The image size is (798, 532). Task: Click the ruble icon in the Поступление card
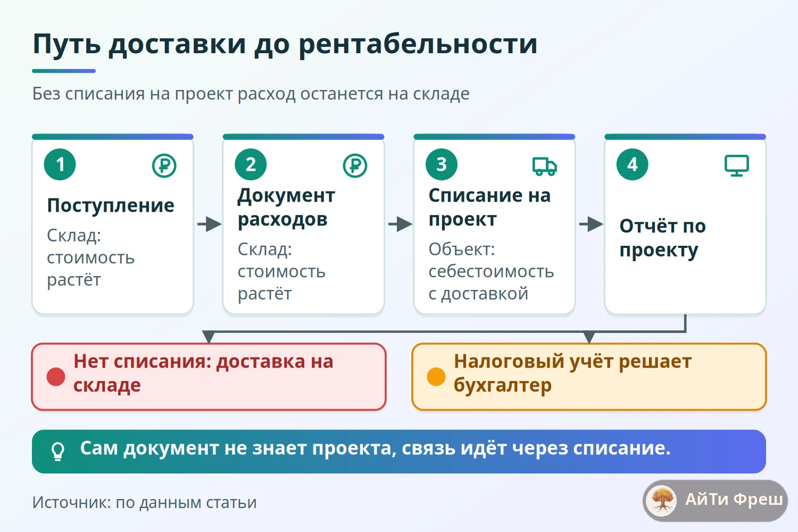[164, 165]
